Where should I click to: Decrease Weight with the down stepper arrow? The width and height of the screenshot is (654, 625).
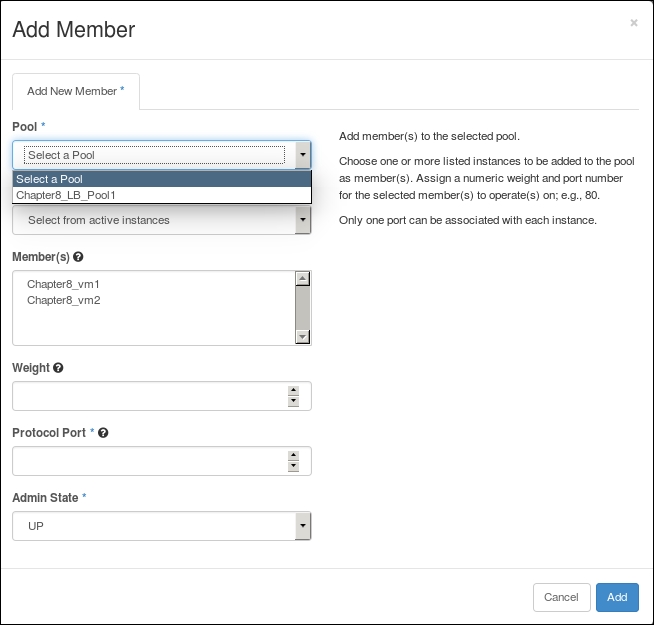click(x=293, y=401)
